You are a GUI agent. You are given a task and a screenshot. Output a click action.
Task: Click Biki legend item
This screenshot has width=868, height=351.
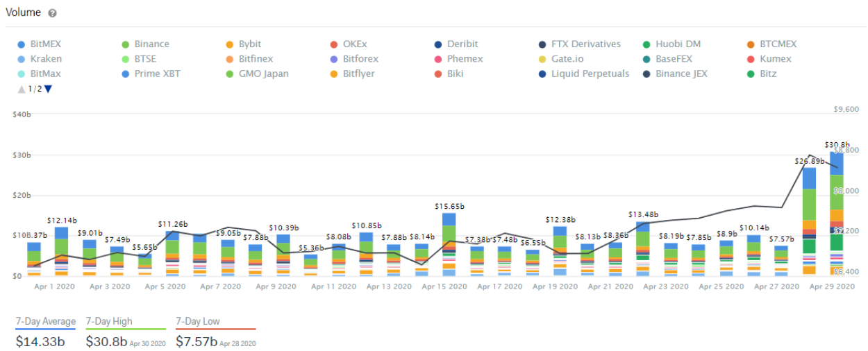[x=448, y=74]
